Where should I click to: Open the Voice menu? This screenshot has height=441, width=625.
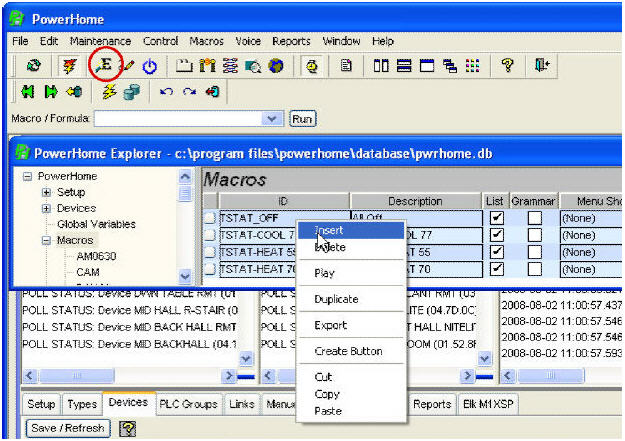click(248, 41)
